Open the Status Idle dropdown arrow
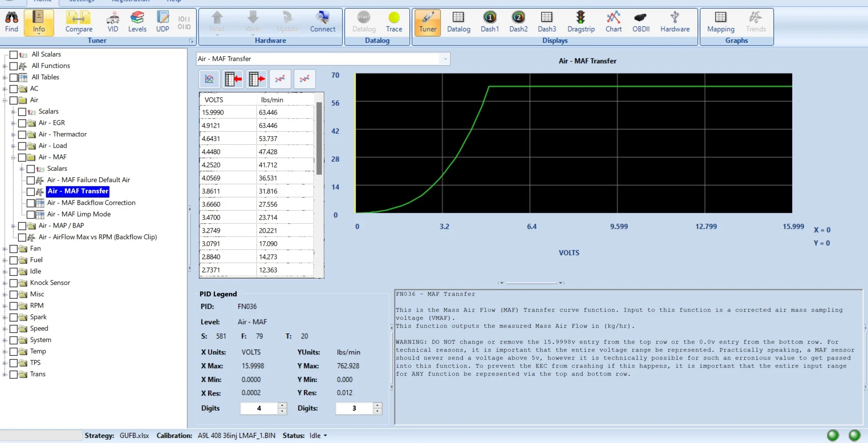This screenshot has height=443, width=868. point(325,436)
